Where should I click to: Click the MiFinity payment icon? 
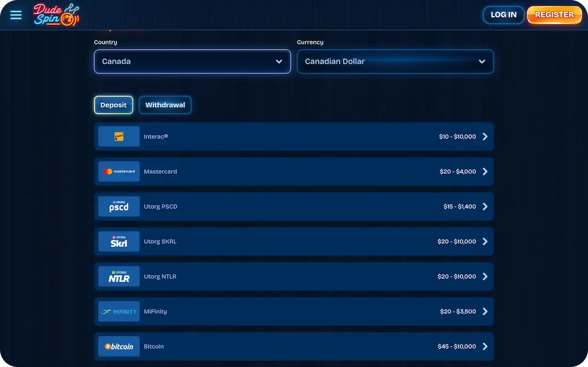[x=118, y=311]
